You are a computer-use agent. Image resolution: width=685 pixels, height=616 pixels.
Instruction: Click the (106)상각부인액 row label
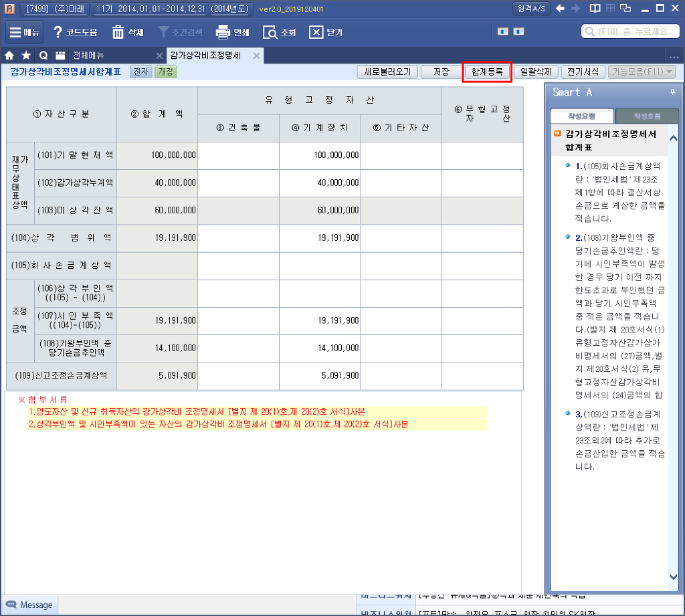75,293
